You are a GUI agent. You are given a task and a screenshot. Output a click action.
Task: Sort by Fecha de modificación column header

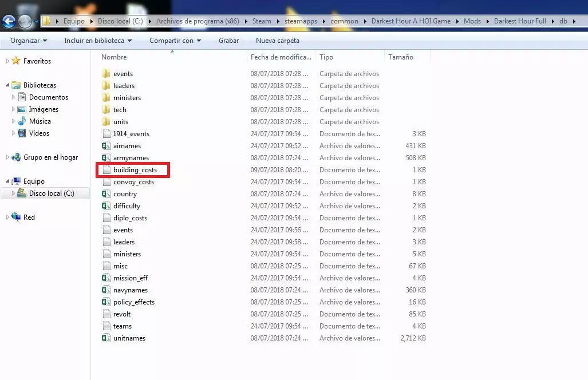[281, 57]
